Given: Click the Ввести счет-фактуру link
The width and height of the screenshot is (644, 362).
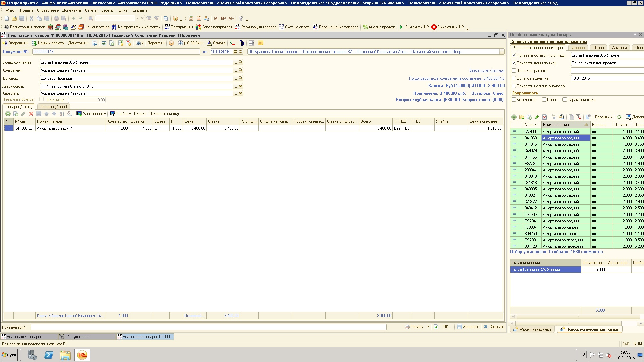Looking at the screenshot, I should [x=487, y=70].
